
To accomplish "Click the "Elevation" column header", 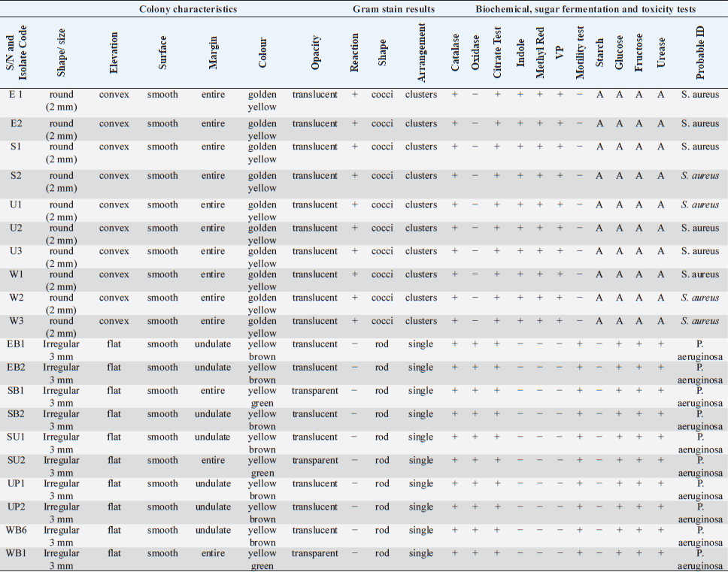I will tap(114, 53).
